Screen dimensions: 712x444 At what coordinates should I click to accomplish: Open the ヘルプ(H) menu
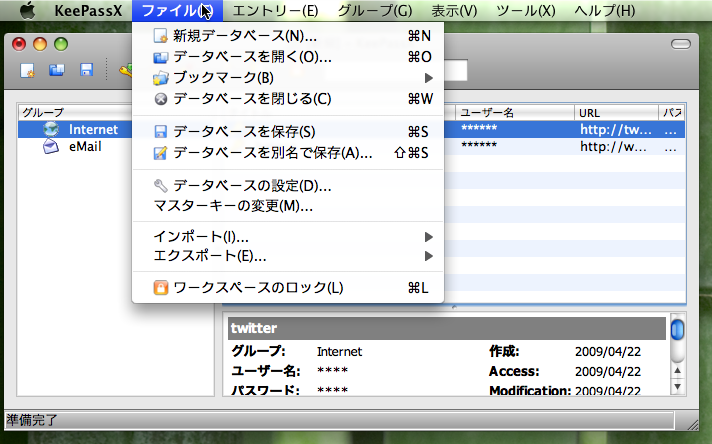(x=604, y=10)
